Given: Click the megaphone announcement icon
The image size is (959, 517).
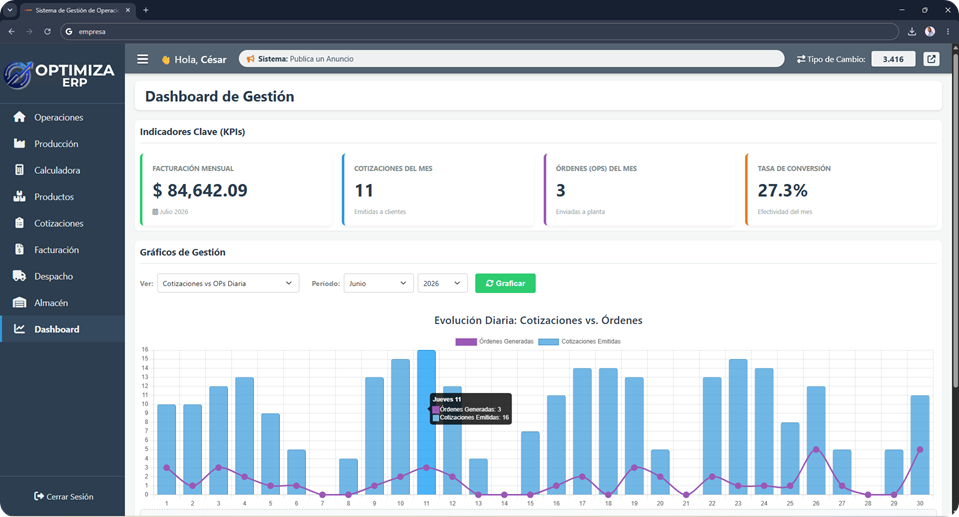Looking at the screenshot, I should click(x=250, y=59).
